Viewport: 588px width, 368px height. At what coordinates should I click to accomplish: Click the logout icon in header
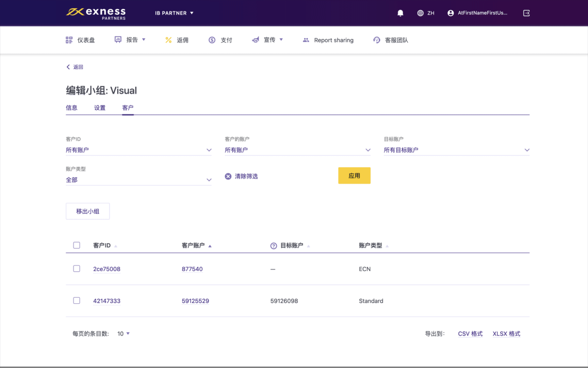(526, 13)
